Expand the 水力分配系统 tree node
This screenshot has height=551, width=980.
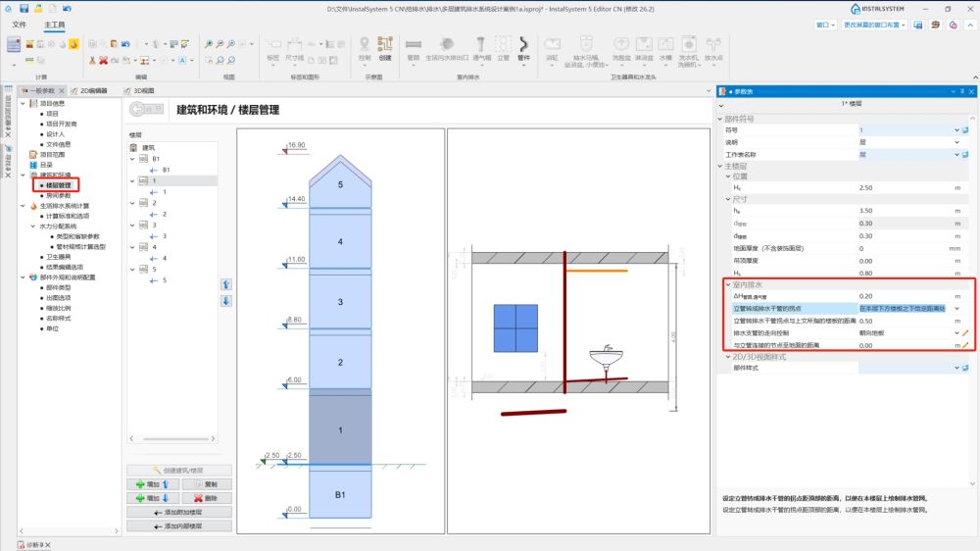[x=33, y=225]
